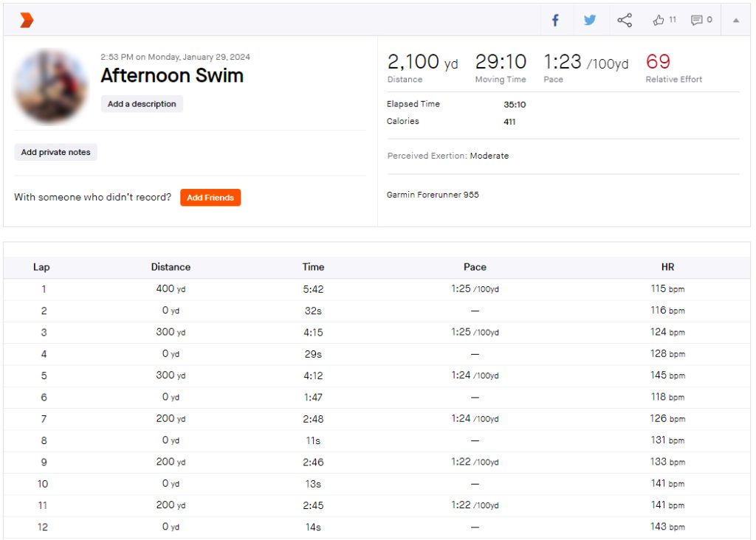
Task: Open the generic share options icon
Action: [625, 20]
